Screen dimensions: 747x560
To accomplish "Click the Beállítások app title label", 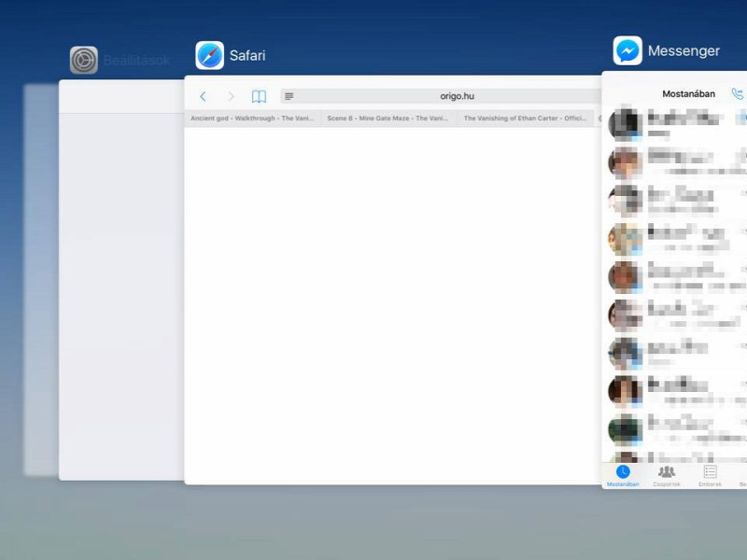I will pos(136,60).
